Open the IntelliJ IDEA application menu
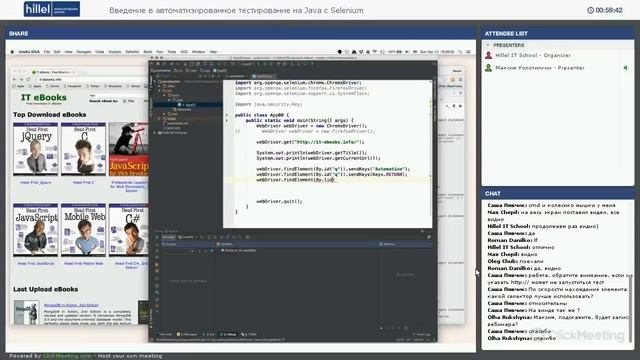The image size is (640, 360). (x=29, y=52)
